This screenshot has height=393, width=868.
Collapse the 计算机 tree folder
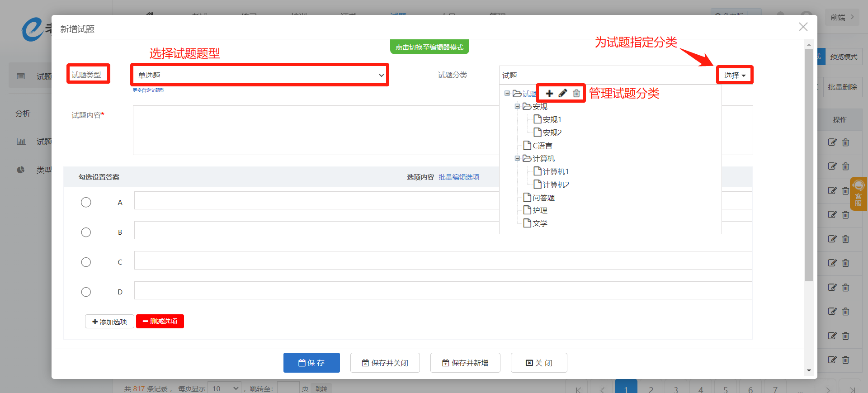click(x=517, y=158)
